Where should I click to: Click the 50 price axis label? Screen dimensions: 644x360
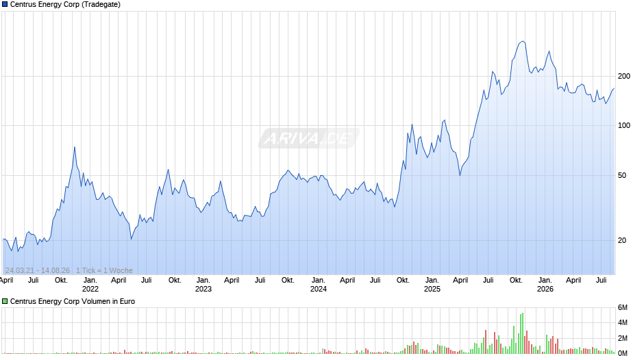622,176
